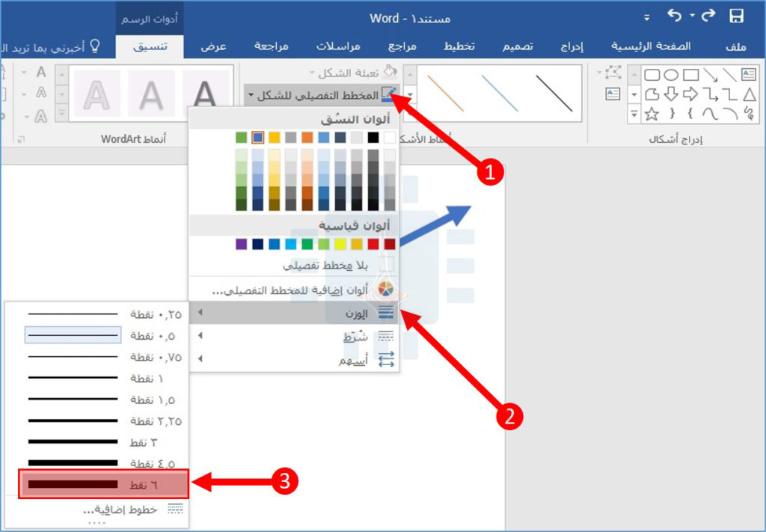The height and width of the screenshot is (532, 766).
Task: Pick the block right arrow shape
Action: (690, 94)
